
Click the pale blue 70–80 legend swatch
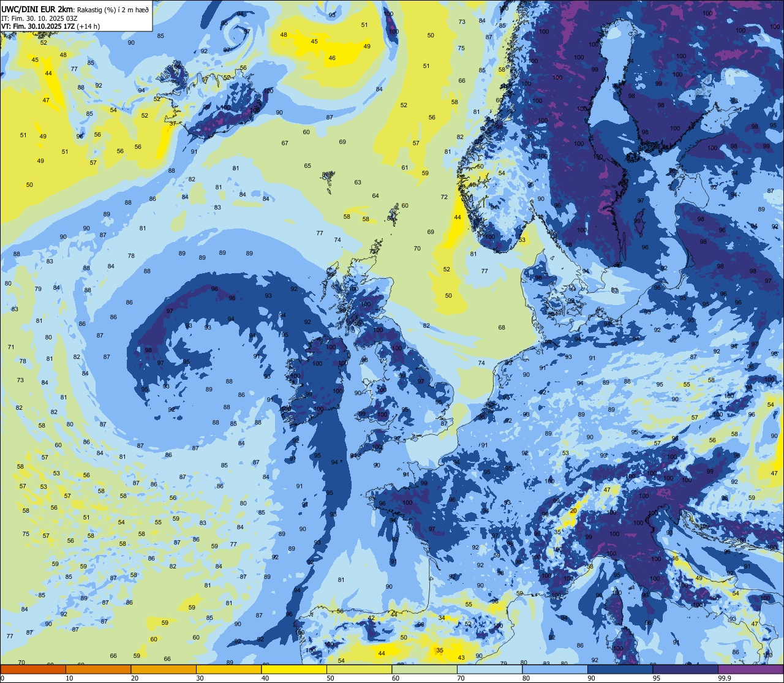point(489,670)
